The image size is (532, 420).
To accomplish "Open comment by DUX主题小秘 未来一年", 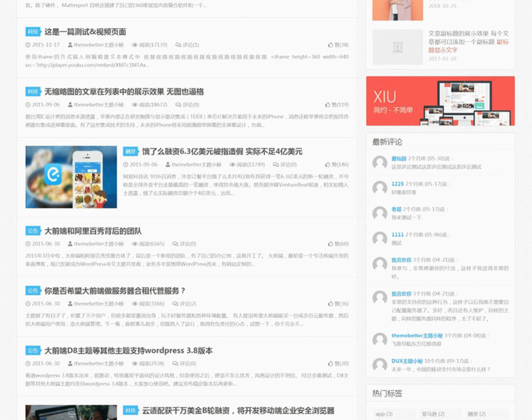I will [441, 370].
